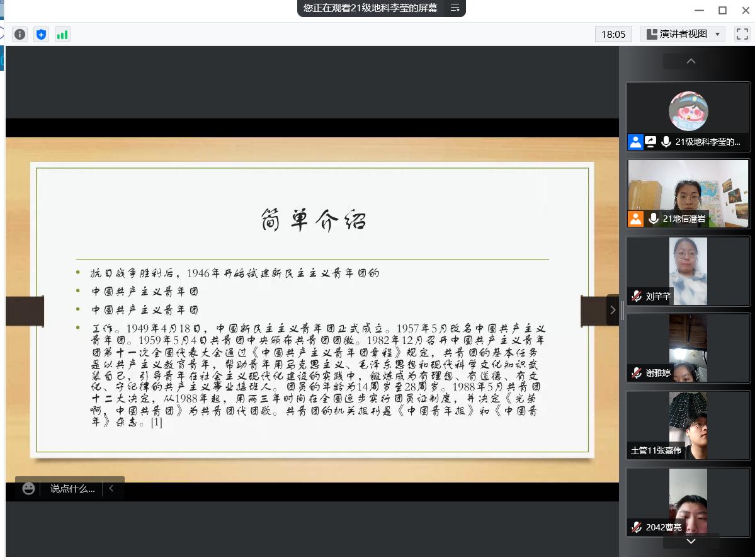Enter full screen mode using corner icon

[742, 34]
